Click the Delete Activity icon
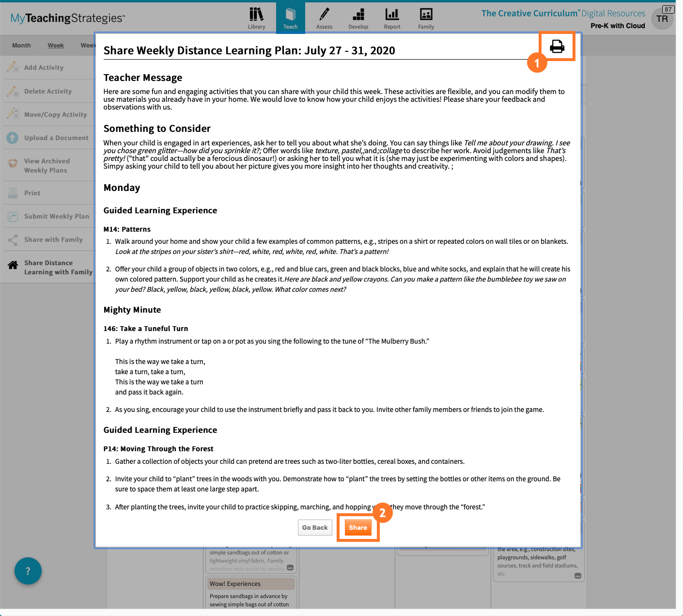 13,91
